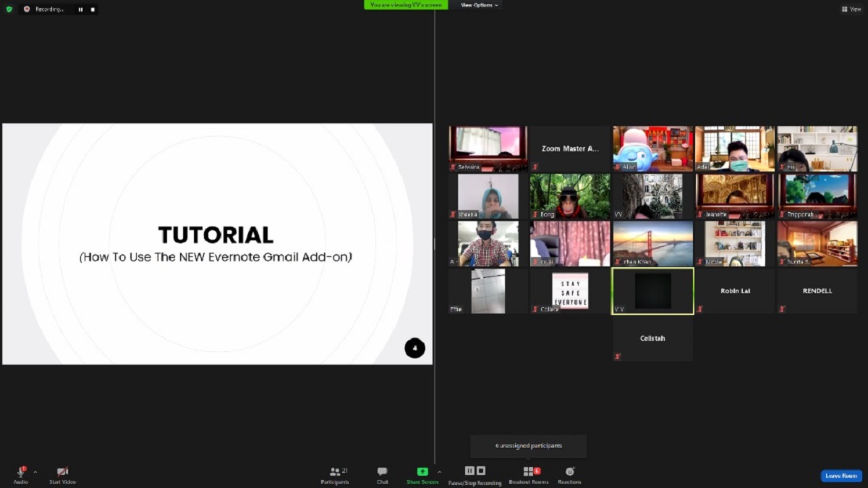Expand the audio options arrow
This screenshot has height=488, width=868.
click(x=35, y=472)
